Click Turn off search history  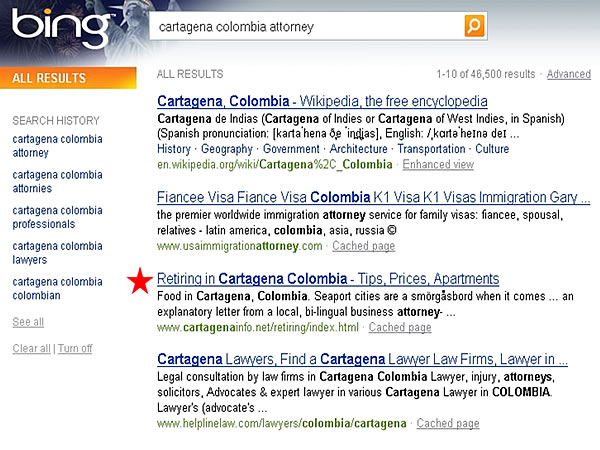point(75,348)
